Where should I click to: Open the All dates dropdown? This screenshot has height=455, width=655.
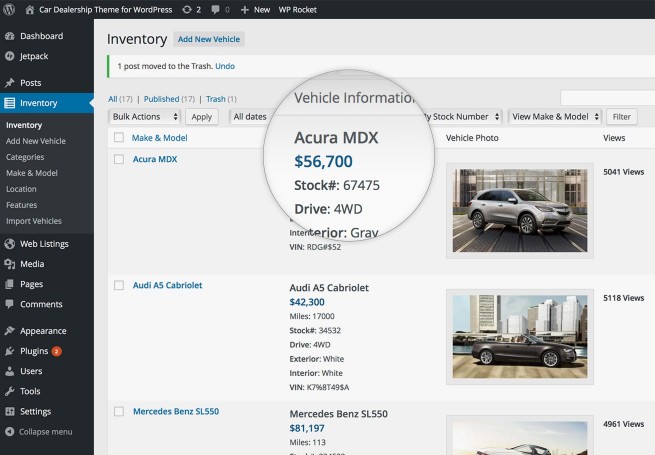click(x=250, y=117)
